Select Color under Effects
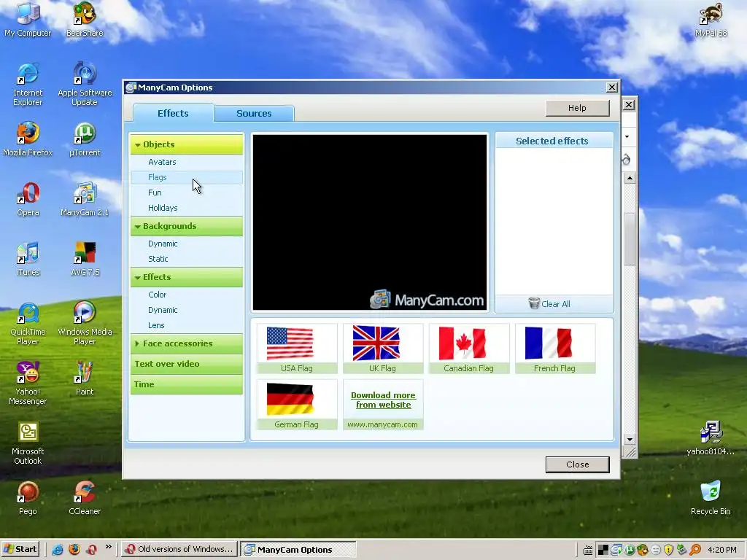Image resolution: width=747 pixels, height=560 pixels. [x=186, y=295]
